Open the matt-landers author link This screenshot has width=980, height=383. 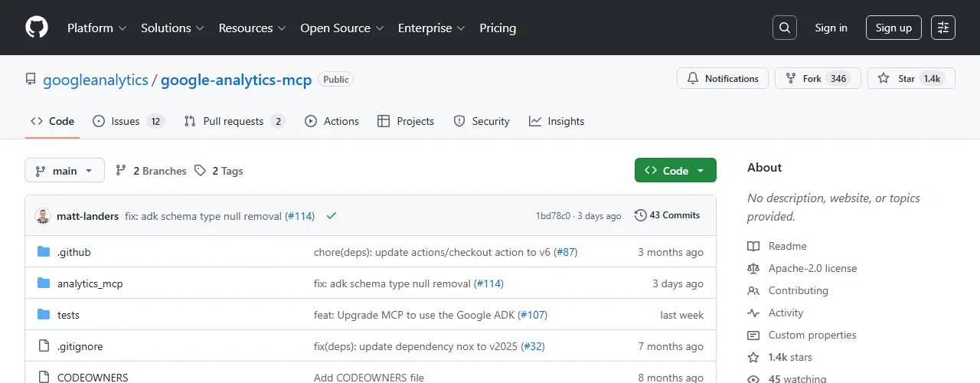click(88, 216)
